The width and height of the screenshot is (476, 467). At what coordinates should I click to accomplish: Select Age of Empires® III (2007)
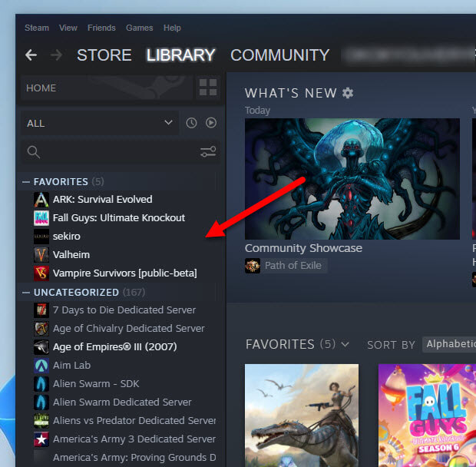click(114, 347)
